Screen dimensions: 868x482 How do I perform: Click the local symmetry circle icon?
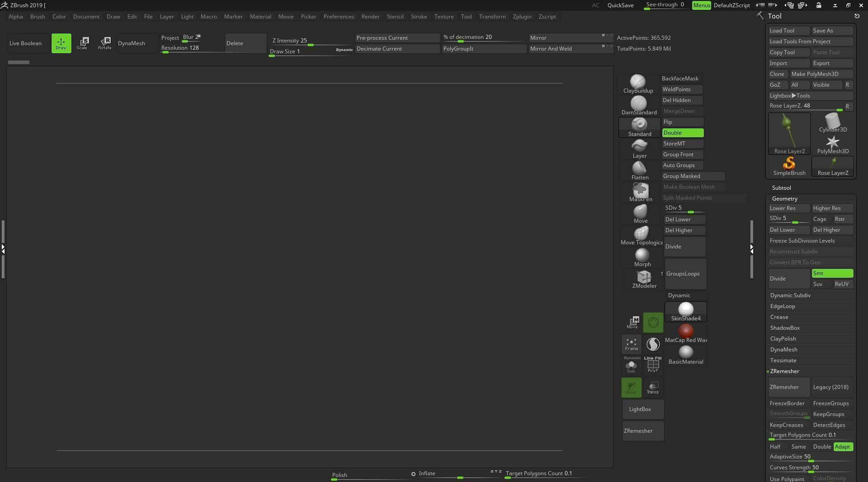[x=653, y=323]
